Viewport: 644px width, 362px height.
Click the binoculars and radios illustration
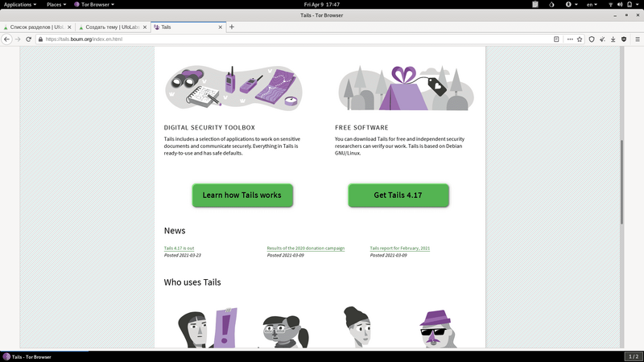(x=233, y=88)
